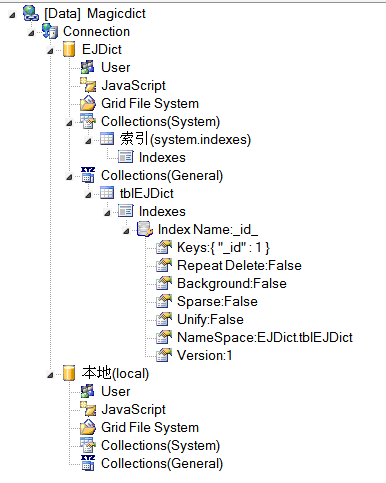
Task: Click the EJDict database cylinder icon
Action: [69, 49]
